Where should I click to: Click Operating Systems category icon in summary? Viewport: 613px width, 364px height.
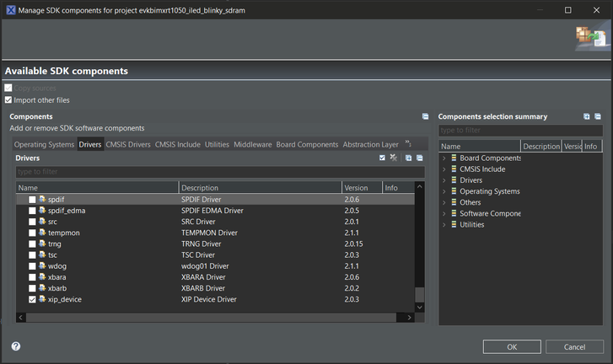(454, 191)
